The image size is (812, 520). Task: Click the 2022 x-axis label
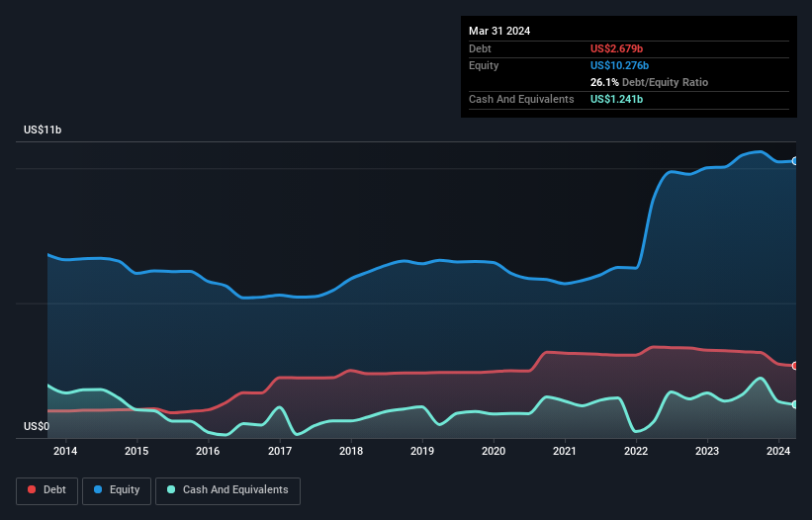pos(636,451)
